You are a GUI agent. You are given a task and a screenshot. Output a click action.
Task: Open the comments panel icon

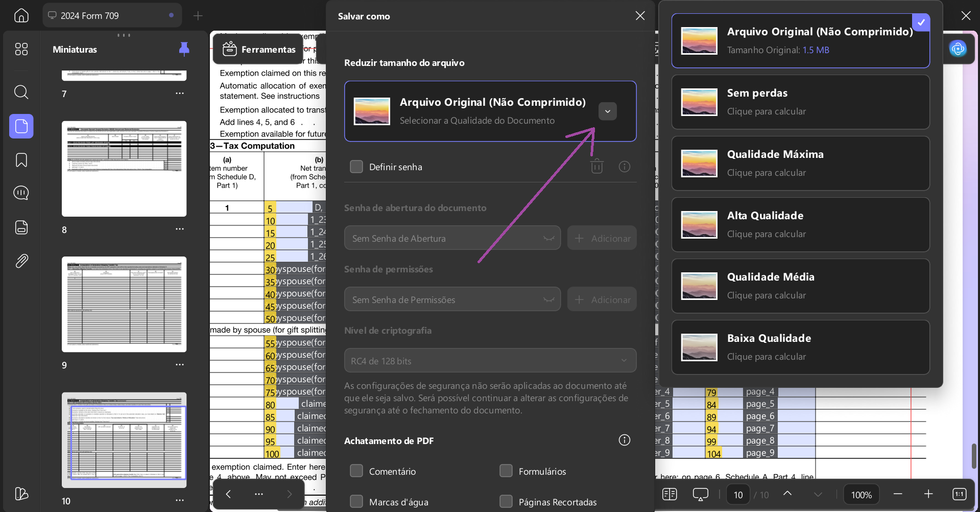point(21,193)
